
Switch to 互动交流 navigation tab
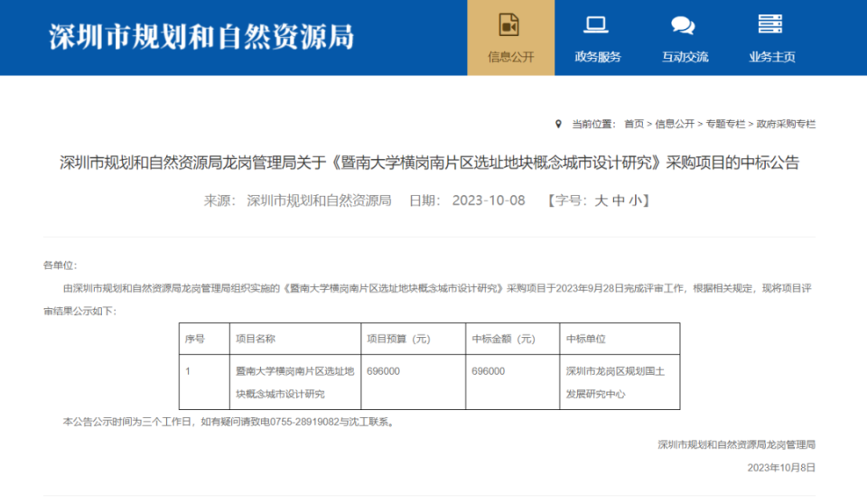[685, 57]
